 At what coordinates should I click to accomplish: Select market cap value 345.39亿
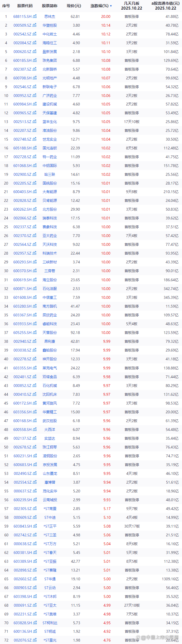(171, 297)
